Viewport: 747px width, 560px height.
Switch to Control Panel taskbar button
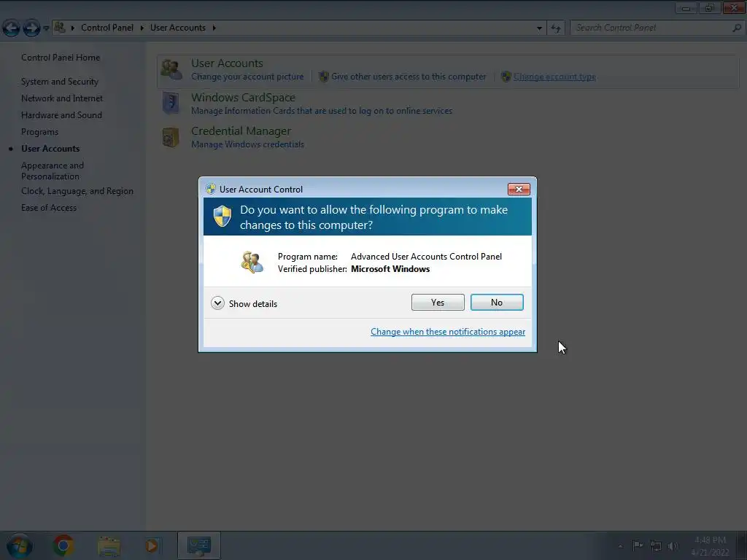(199, 545)
